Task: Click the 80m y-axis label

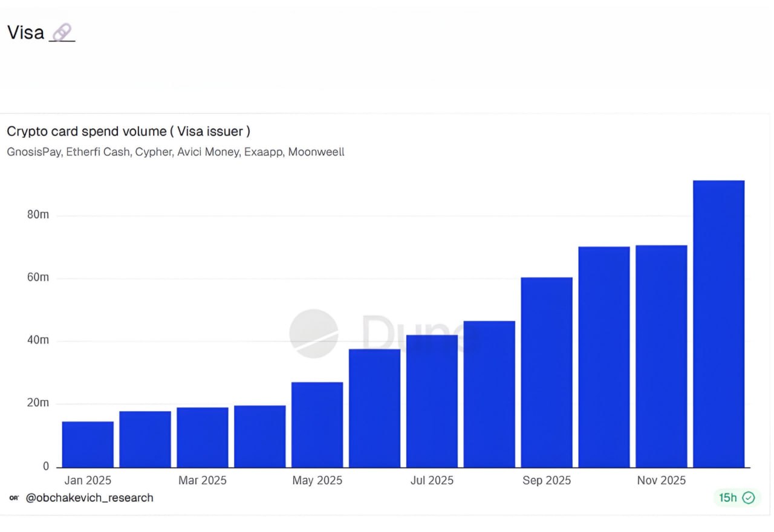Action: coord(38,215)
